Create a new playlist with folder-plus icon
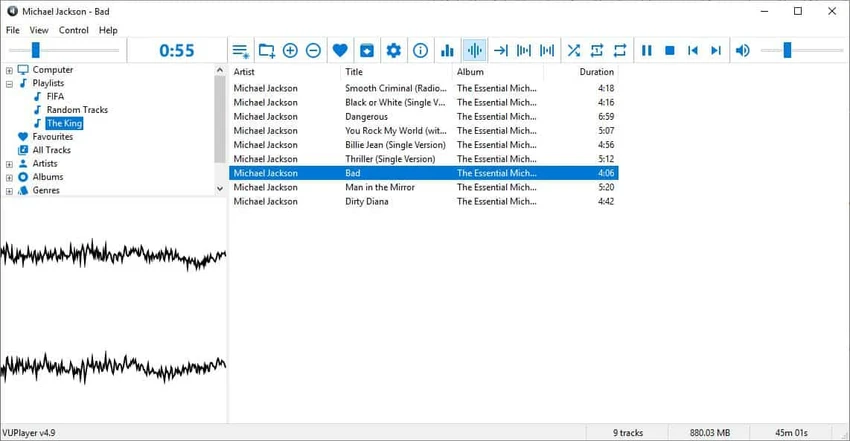 point(266,51)
